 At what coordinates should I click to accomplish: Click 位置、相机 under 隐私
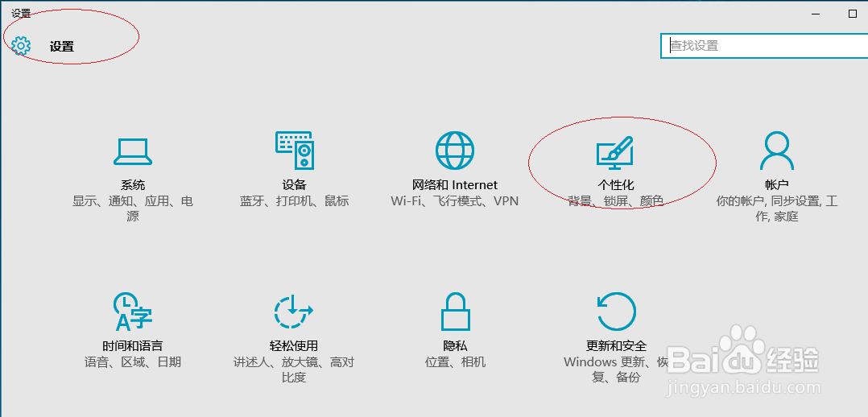[x=455, y=362]
